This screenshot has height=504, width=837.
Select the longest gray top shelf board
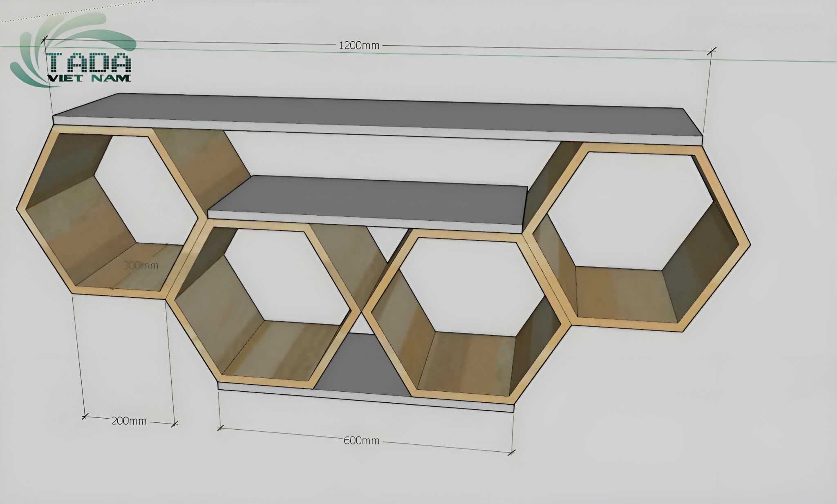pos(378,119)
